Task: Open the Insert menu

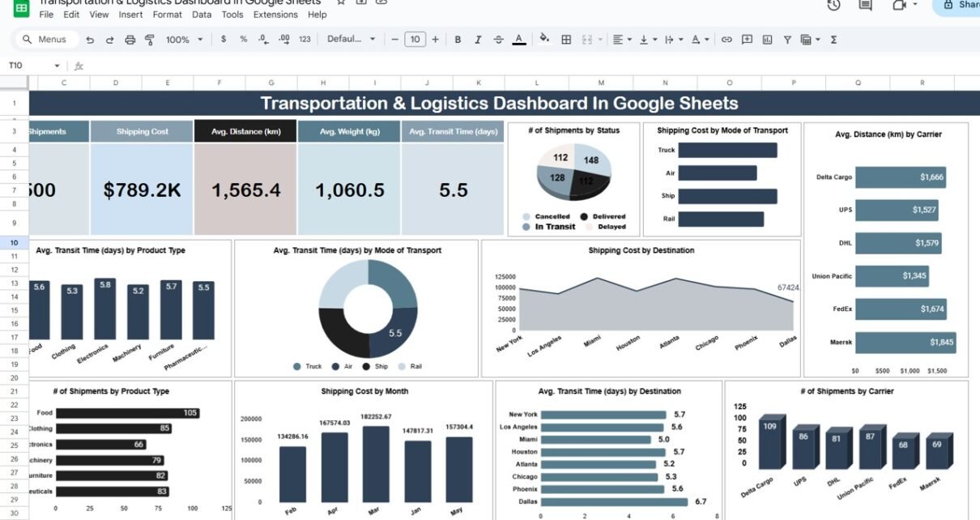Action: click(130, 15)
